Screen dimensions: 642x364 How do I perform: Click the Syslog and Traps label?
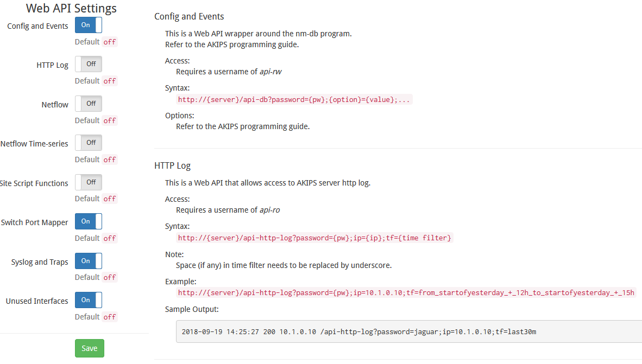click(40, 262)
